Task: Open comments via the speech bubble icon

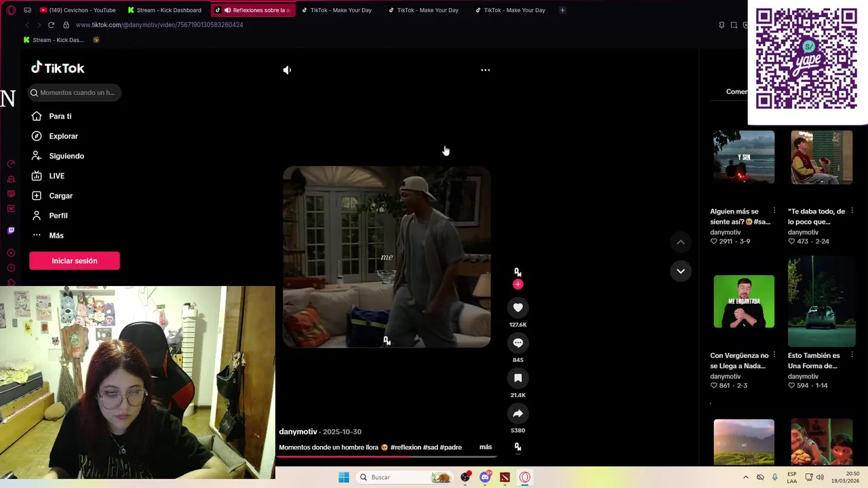Action: [518, 343]
